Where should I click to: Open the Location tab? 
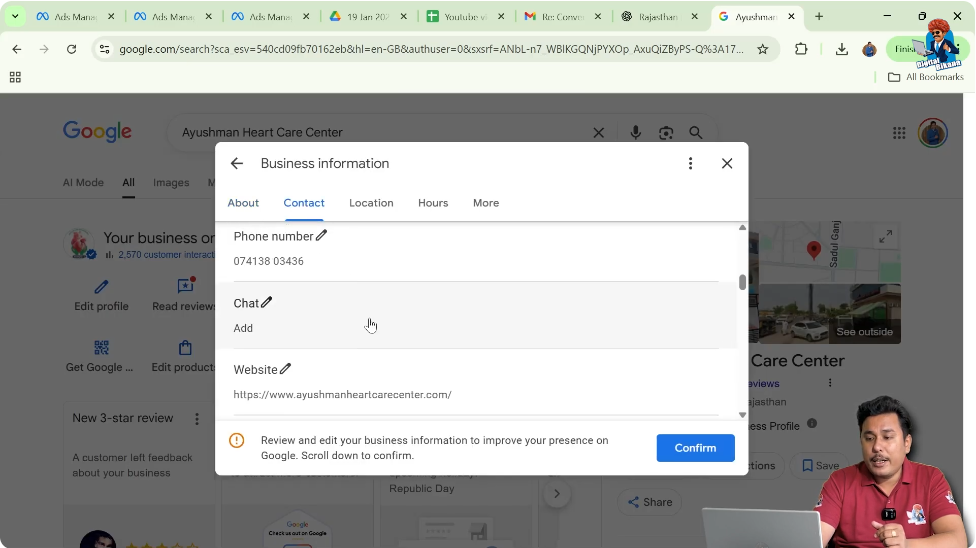point(371,203)
